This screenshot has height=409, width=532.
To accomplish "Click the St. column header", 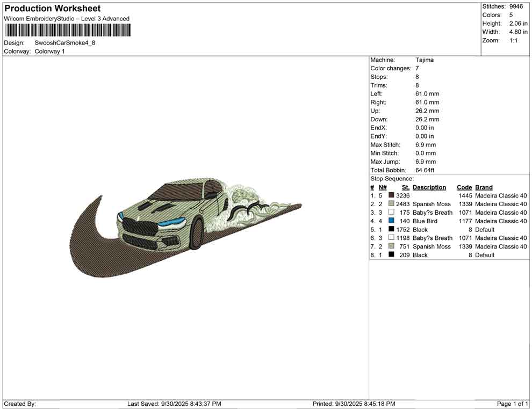I will pyautogui.click(x=406, y=187).
